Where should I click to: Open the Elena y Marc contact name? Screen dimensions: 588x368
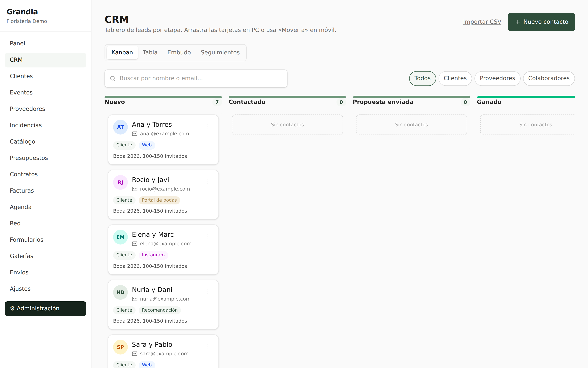pyautogui.click(x=153, y=235)
